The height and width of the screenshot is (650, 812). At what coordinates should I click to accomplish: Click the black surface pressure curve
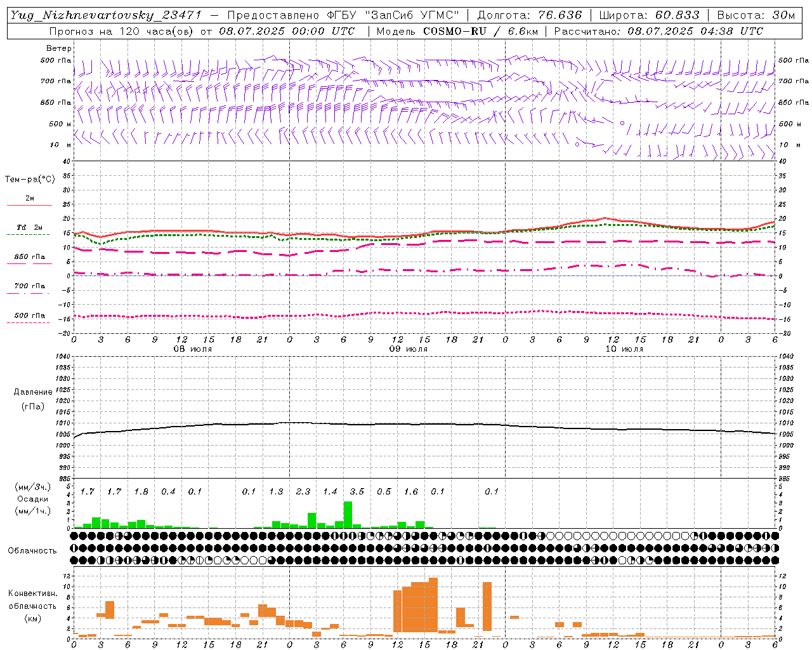tap(424, 424)
